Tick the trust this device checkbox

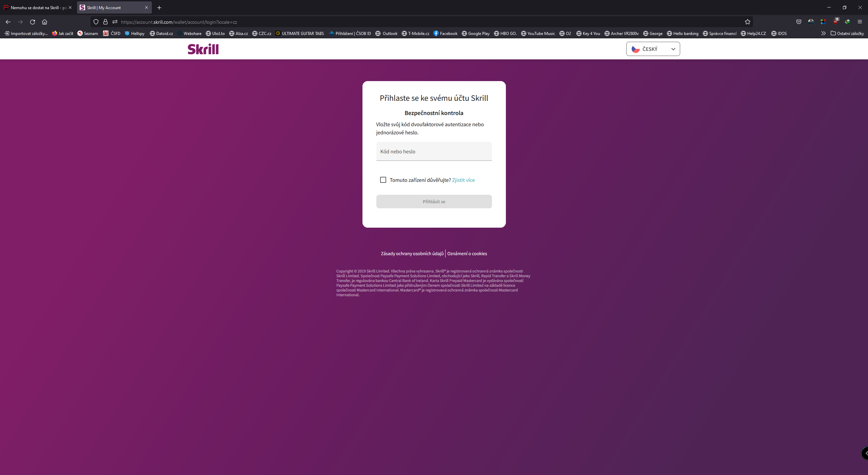coord(383,180)
